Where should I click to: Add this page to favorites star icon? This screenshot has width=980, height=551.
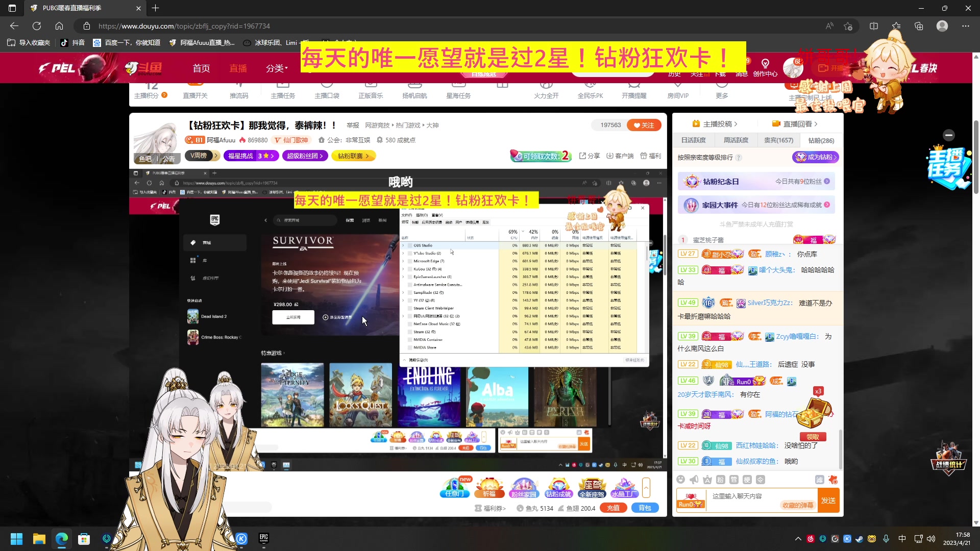pyautogui.click(x=848, y=26)
